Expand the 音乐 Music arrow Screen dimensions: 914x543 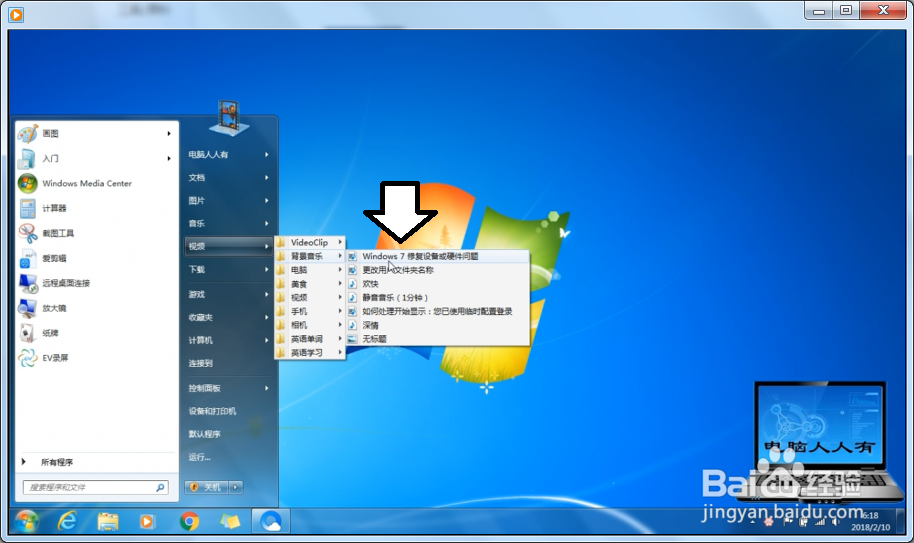click(x=266, y=223)
